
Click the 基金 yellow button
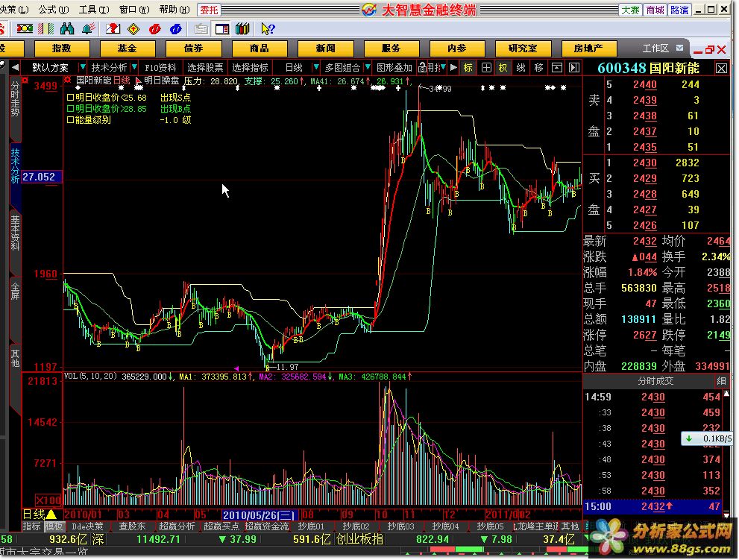[x=128, y=48]
